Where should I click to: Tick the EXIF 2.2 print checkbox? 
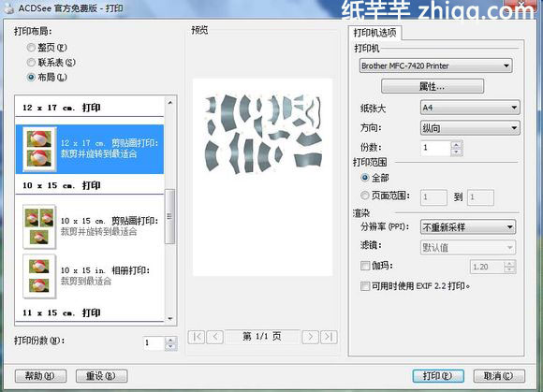click(x=365, y=286)
